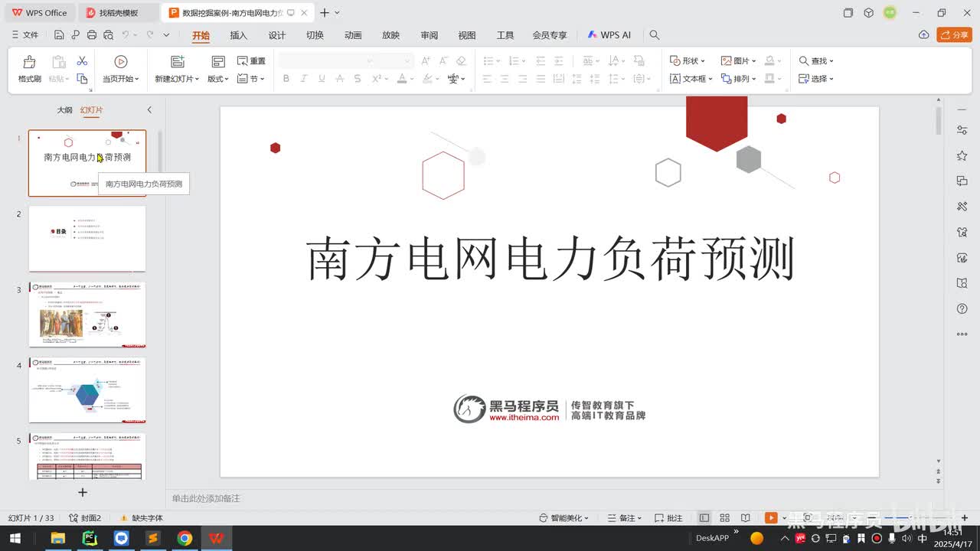Toggle Normal view icon in status bar

704,518
